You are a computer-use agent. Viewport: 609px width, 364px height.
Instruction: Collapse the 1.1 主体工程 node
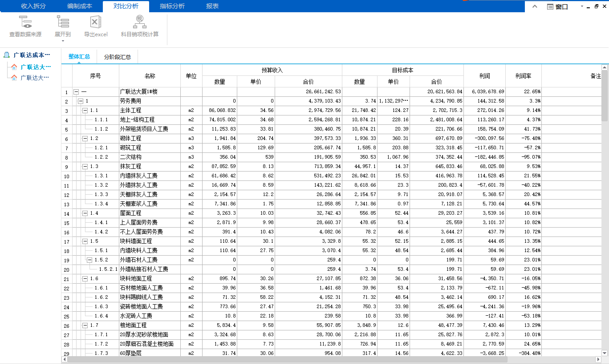[85, 110]
